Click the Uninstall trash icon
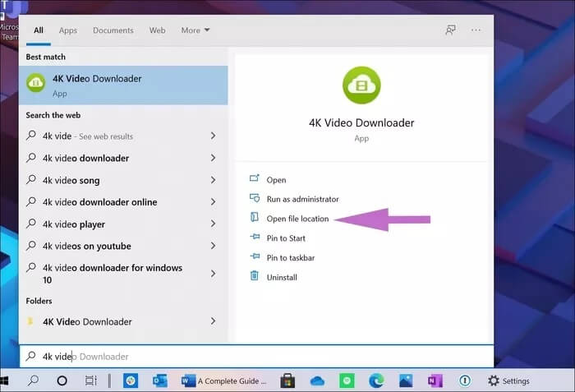The height and width of the screenshot is (392, 575). click(254, 275)
